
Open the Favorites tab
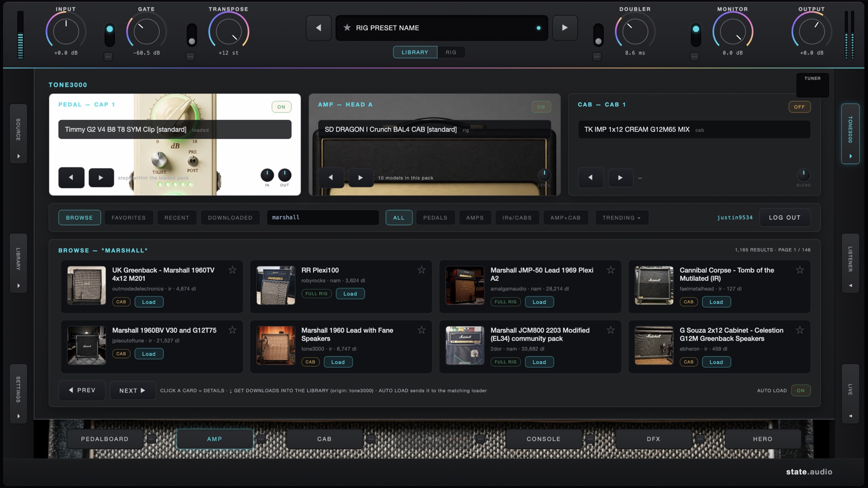pyautogui.click(x=129, y=218)
